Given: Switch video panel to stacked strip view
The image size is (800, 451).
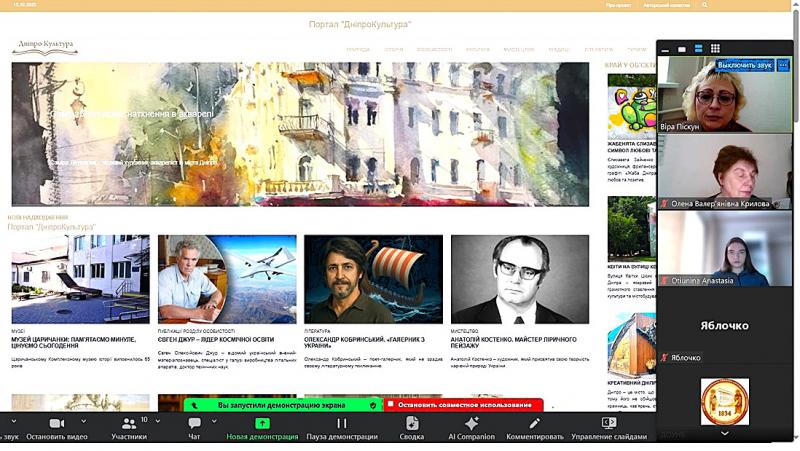Looking at the screenshot, I should point(698,48).
